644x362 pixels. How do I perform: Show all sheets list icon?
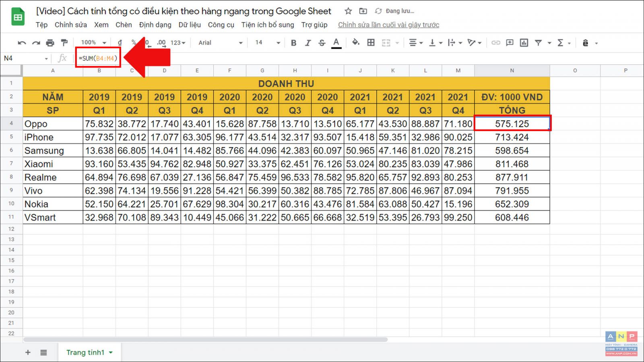pos(43,352)
